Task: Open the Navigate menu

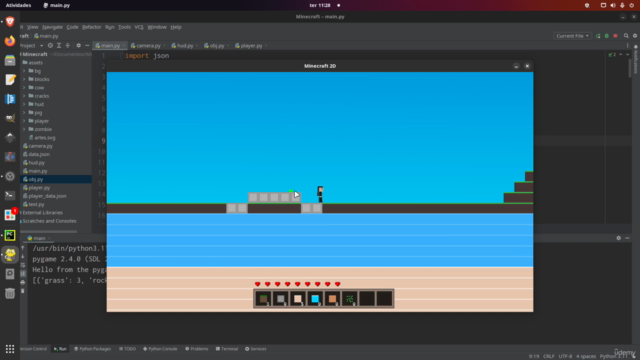Action: [x=52, y=27]
